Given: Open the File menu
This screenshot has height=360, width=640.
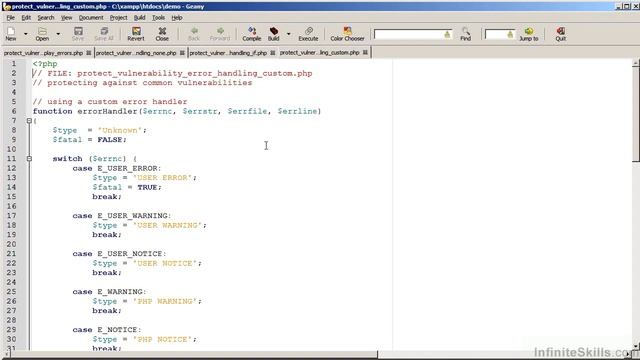Looking at the screenshot, I should click(11, 18).
